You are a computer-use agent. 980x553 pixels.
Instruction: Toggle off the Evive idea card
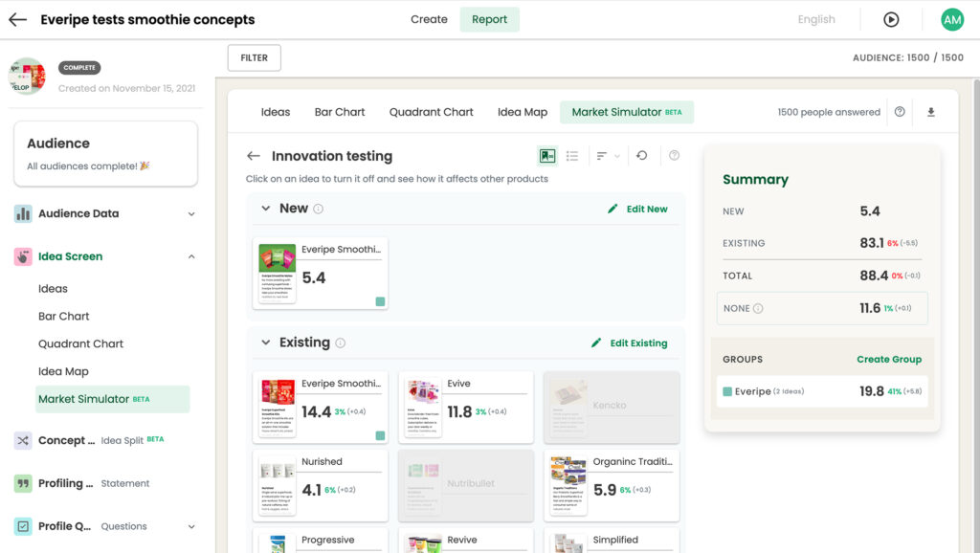[466, 408]
